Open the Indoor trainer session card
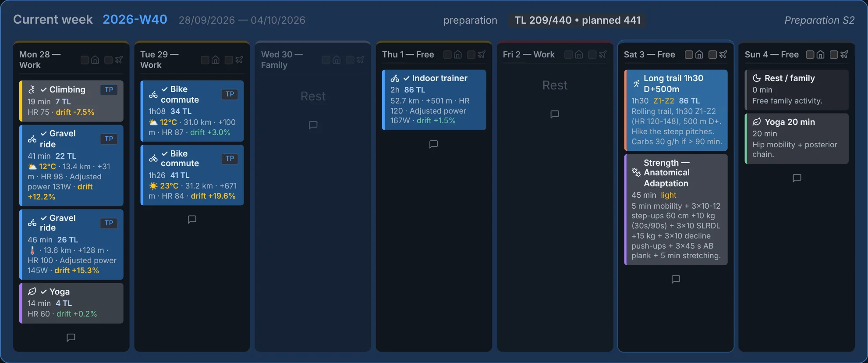This screenshot has height=363, width=868. pyautogui.click(x=434, y=100)
